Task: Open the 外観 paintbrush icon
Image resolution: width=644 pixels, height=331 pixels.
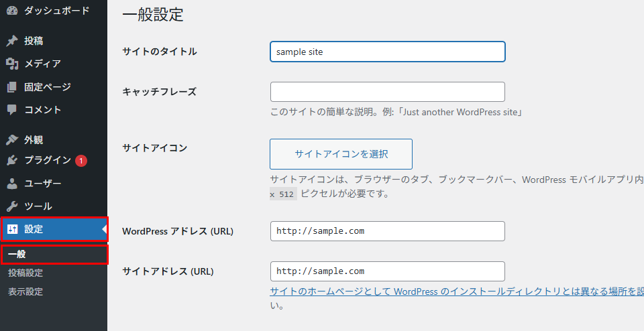Action: point(12,140)
